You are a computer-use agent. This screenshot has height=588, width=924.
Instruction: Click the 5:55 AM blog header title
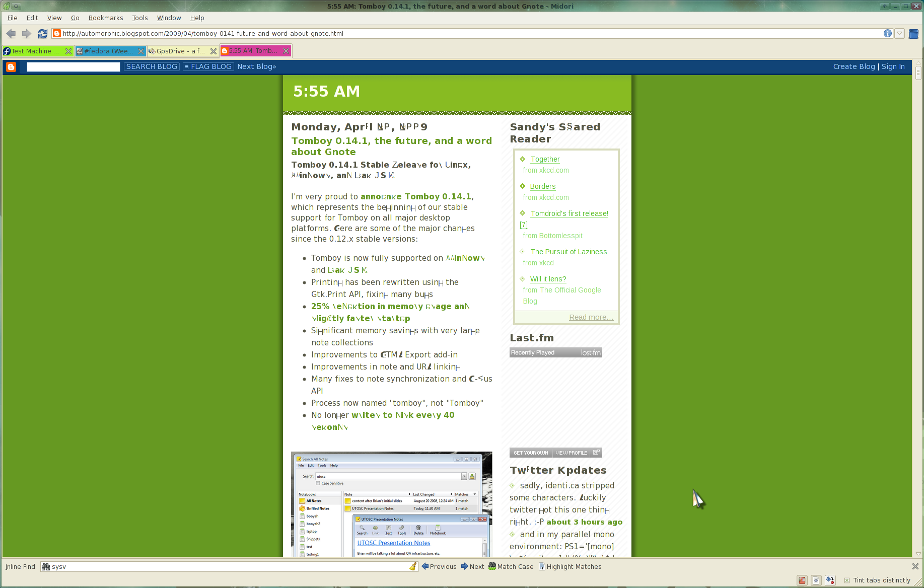[326, 92]
